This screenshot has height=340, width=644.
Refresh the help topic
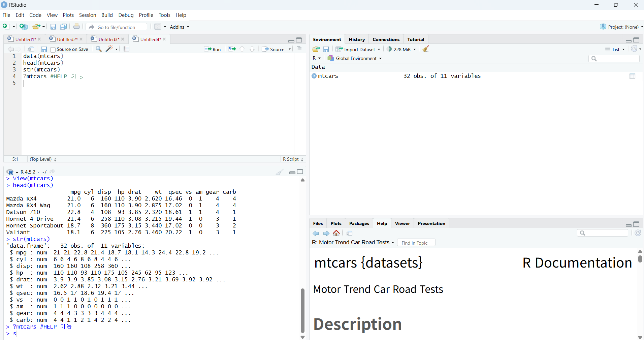[638, 233]
